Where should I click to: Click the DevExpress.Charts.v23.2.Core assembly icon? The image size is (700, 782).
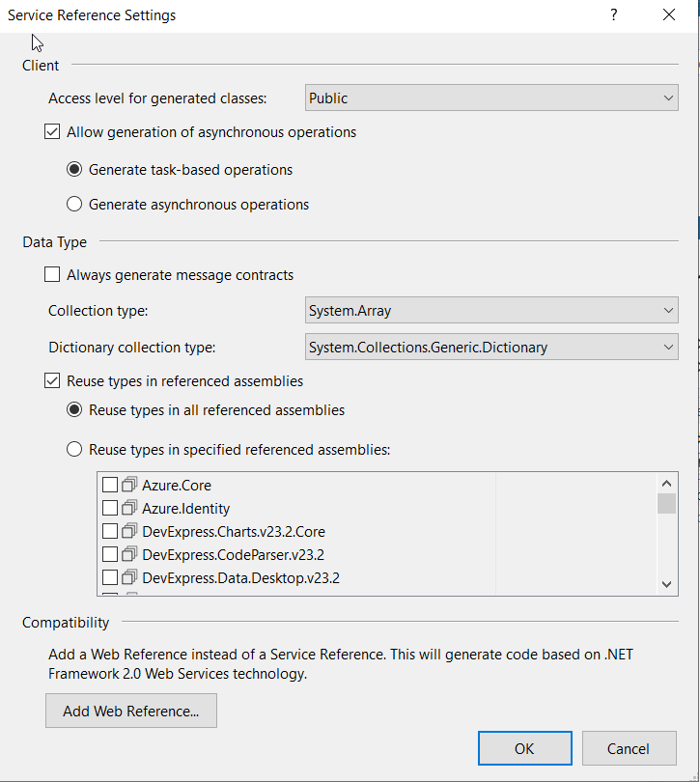(130, 531)
